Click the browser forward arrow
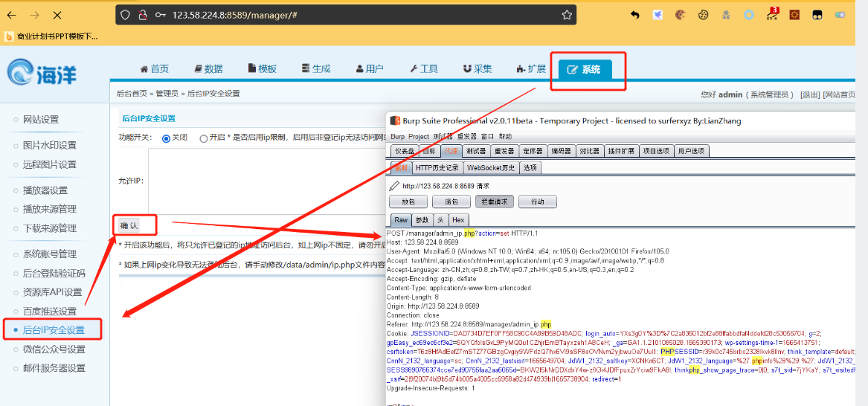This screenshot has width=868, height=406. pos(34,15)
